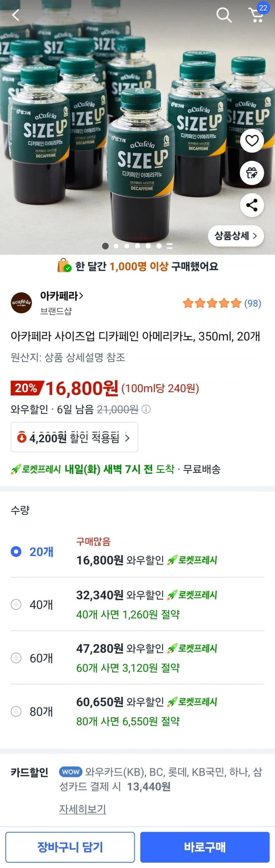
Task: Select the 60개 quantity option
Action: pos(16,658)
